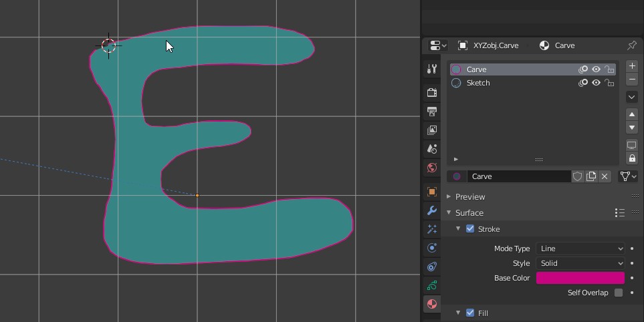Open the stroke Base Color swatch
Image resolution: width=644 pixels, height=322 pixels.
pyautogui.click(x=580, y=278)
